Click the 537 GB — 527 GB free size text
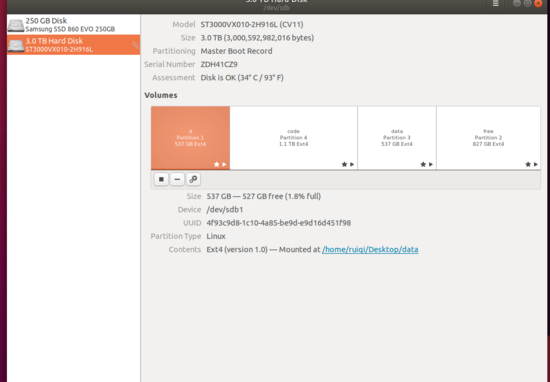This screenshot has width=550, height=382. click(x=264, y=196)
